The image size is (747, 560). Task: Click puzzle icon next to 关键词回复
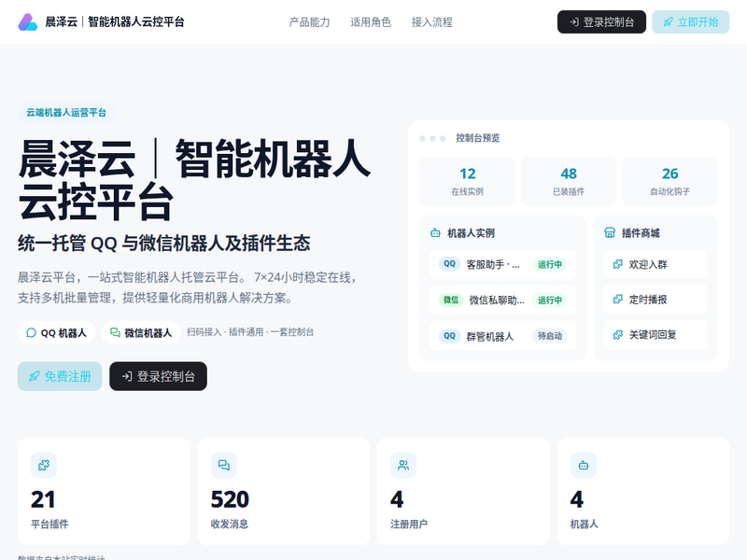618,335
